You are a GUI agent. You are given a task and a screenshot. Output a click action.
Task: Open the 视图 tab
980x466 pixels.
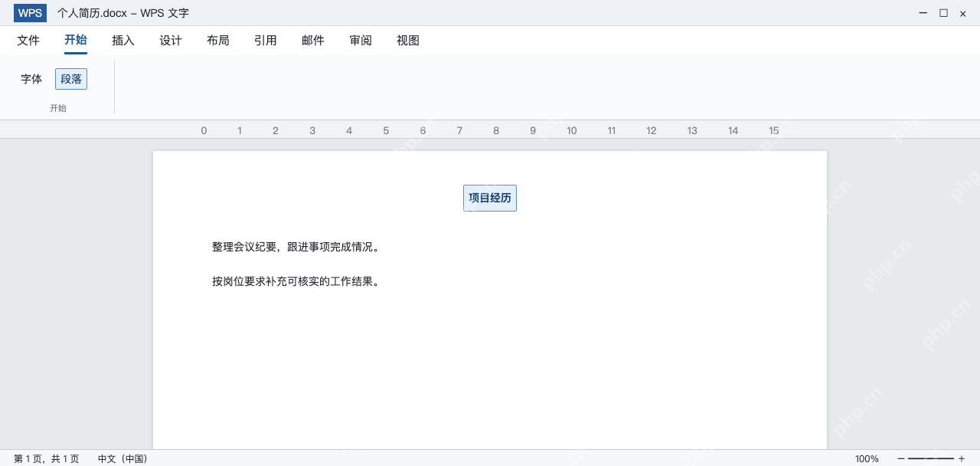coord(408,41)
